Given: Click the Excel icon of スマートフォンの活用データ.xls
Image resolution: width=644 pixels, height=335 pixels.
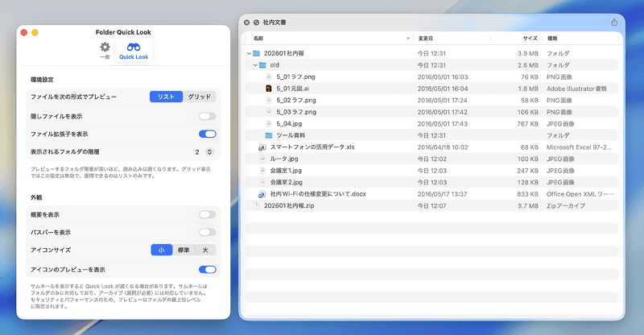Looking at the screenshot, I should pyautogui.click(x=262, y=147).
